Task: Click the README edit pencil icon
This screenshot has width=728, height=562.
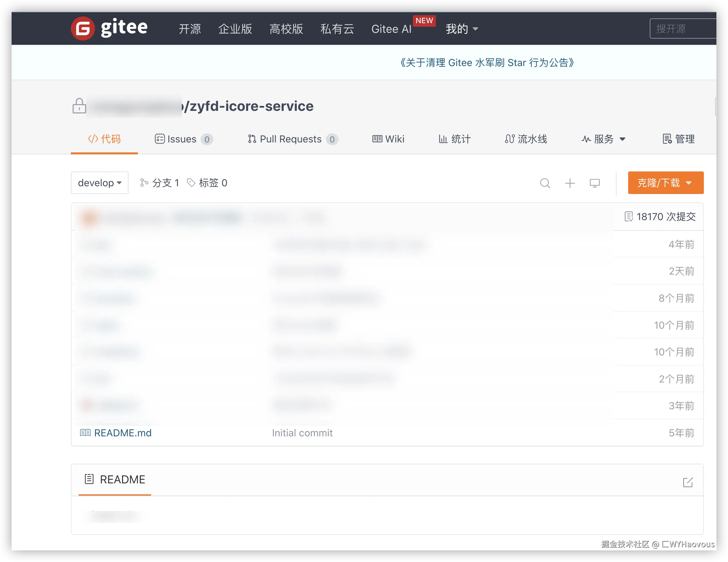Action: coord(688,482)
